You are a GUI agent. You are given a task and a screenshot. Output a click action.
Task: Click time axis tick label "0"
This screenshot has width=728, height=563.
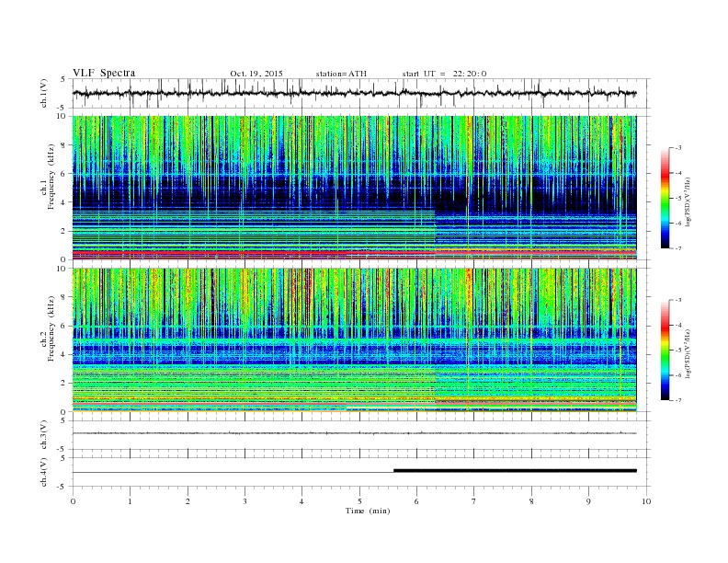73,501
